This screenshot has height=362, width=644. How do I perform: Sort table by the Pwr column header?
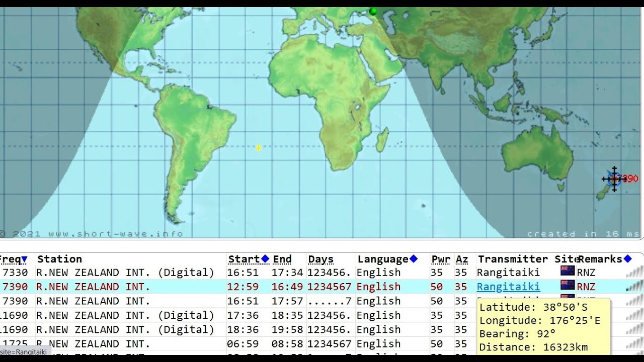[x=441, y=259]
